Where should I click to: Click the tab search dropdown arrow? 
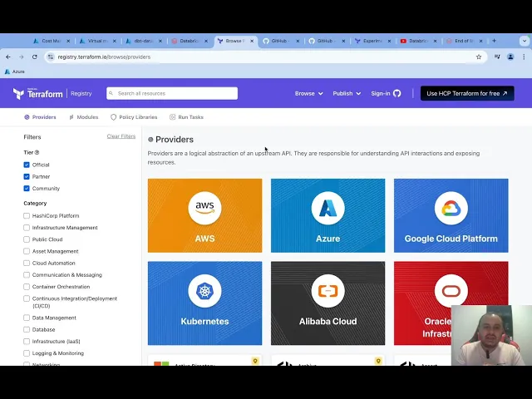point(525,41)
